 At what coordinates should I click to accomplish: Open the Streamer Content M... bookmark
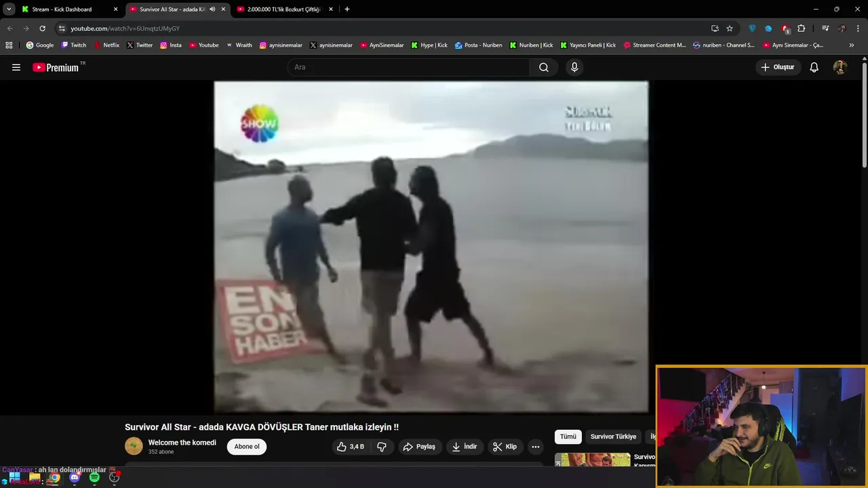click(x=654, y=45)
